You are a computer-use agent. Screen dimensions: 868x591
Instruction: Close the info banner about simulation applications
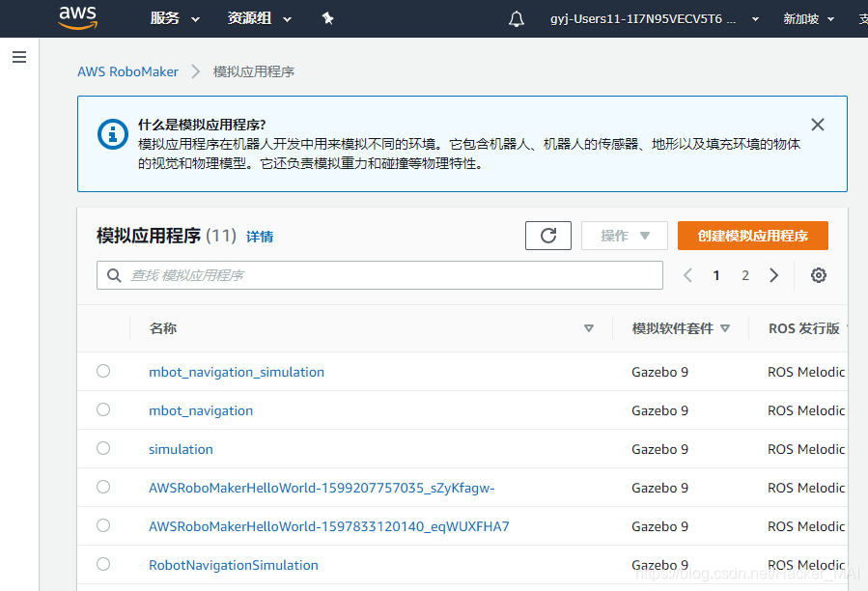pos(817,125)
